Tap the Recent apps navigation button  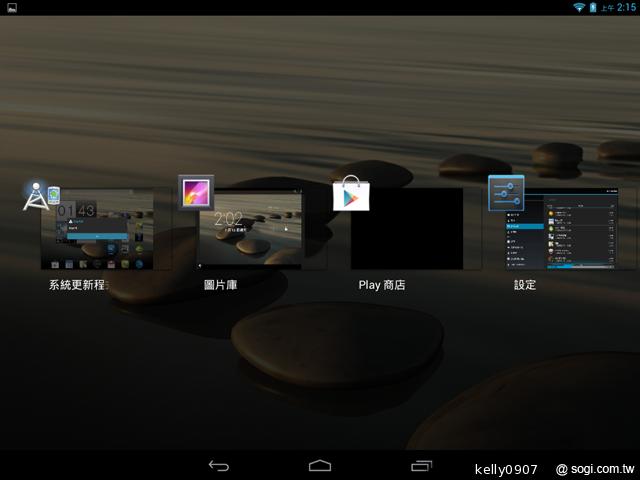click(x=422, y=466)
